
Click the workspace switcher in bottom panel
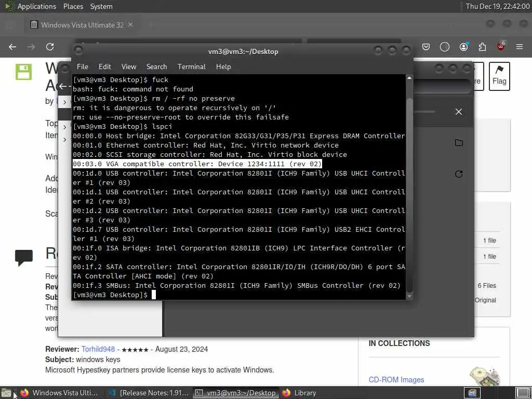[523, 393]
